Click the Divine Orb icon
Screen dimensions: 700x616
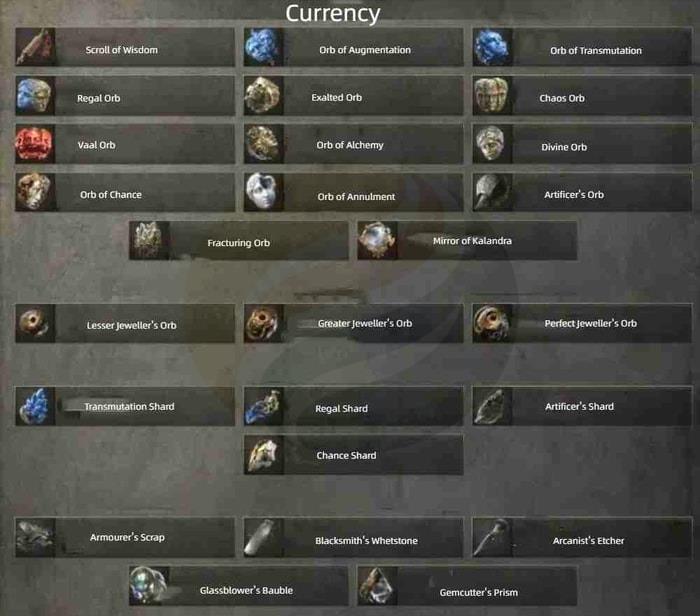coord(492,144)
